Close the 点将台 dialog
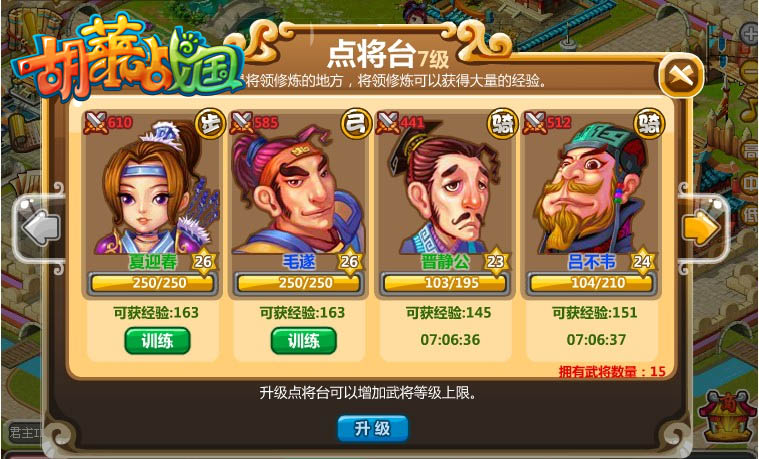 coord(682,76)
